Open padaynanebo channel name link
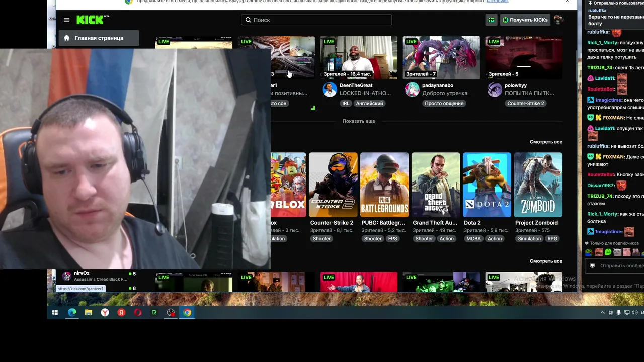This screenshot has height=362, width=644. click(438, 85)
